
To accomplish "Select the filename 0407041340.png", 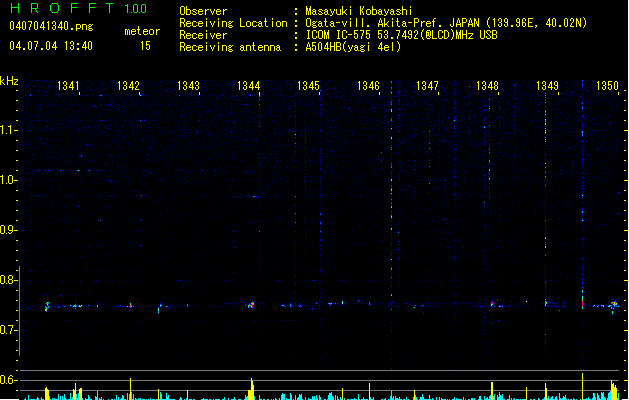I will coord(51,26).
